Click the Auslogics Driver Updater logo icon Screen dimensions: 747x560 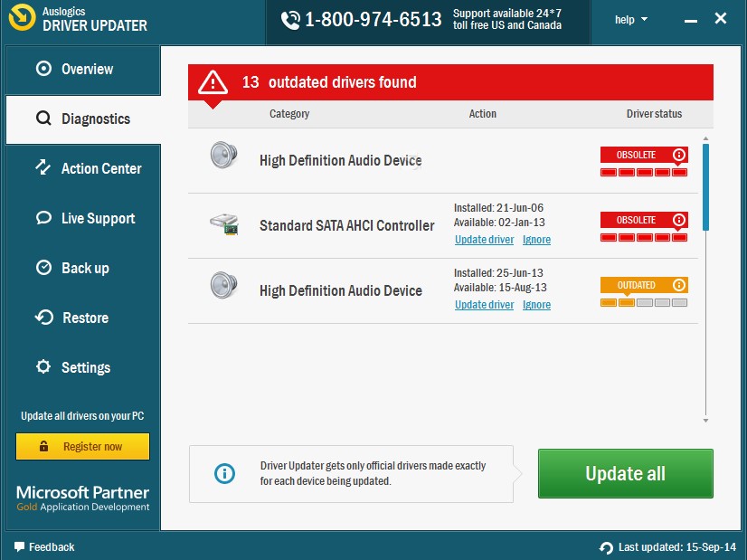click(22, 17)
